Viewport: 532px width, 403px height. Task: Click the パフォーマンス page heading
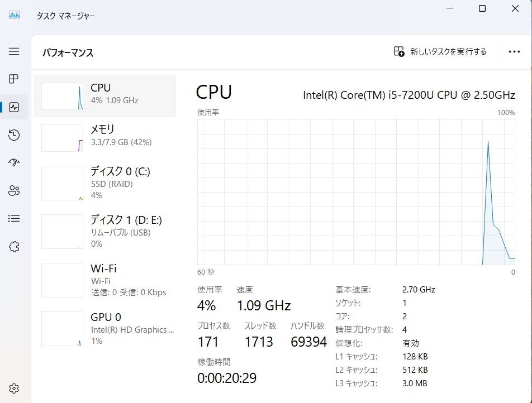[68, 53]
